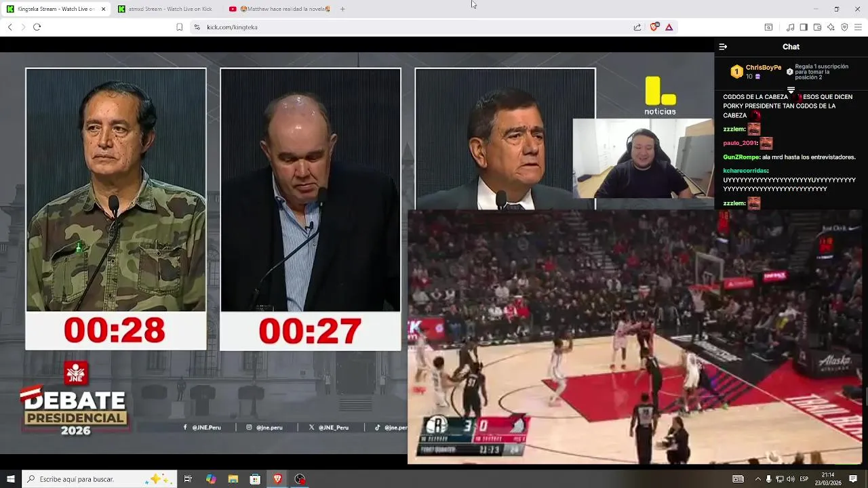Switch to the Matthew YouTube tab

[x=280, y=9]
